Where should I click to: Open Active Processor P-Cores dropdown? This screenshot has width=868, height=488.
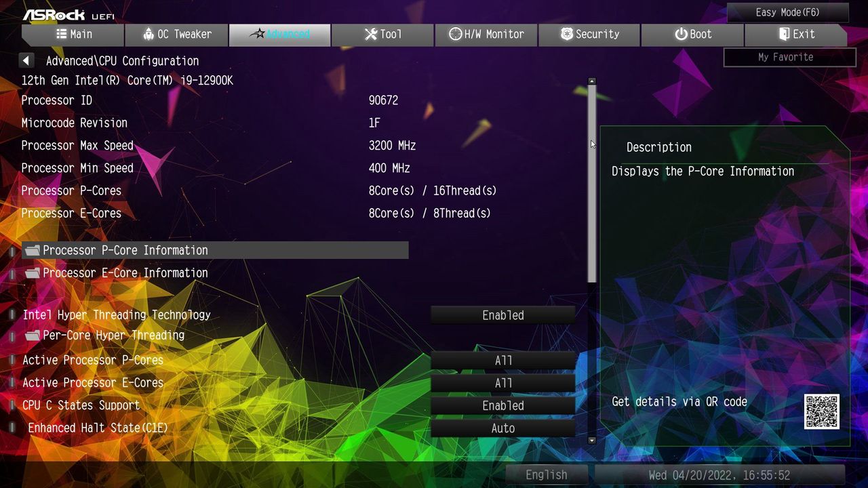pyautogui.click(x=503, y=361)
